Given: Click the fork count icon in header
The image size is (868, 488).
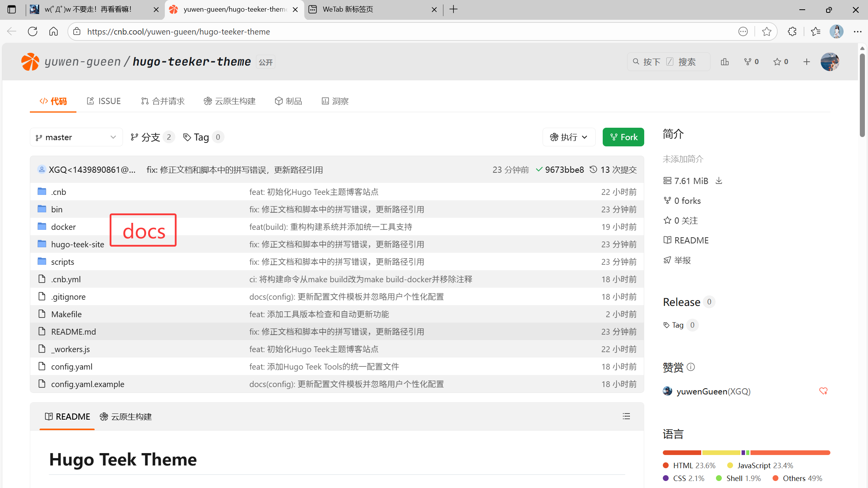Looking at the screenshot, I should coord(747,62).
